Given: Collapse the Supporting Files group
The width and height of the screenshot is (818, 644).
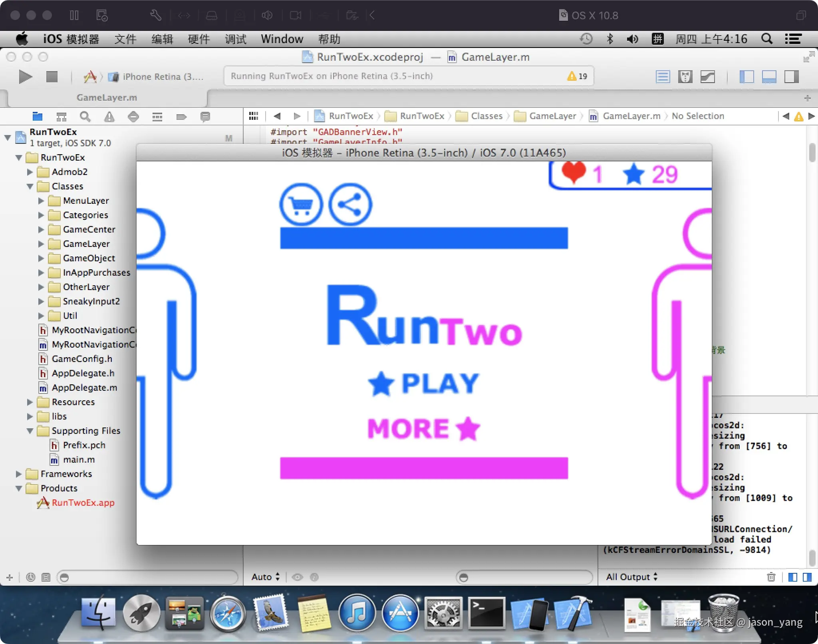Looking at the screenshot, I should [x=30, y=431].
